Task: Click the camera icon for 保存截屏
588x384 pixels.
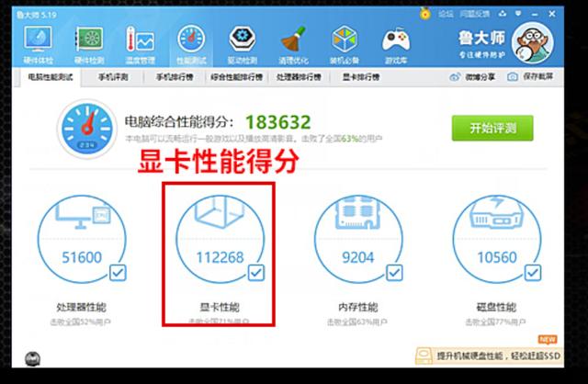Action: (513, 77)
